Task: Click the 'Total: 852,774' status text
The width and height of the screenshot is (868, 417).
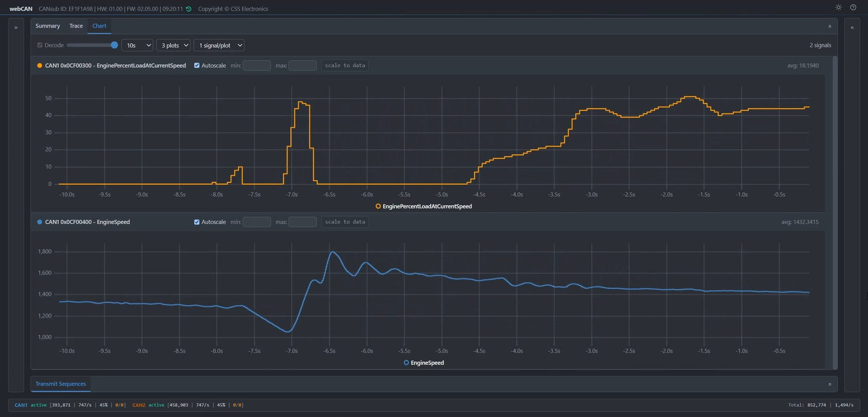Action: 807,405
